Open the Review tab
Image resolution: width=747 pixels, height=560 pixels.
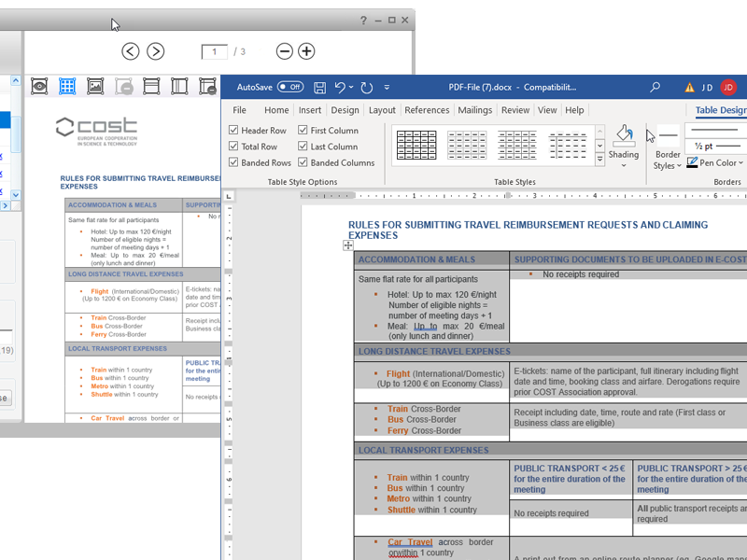[x=515, y=110]
